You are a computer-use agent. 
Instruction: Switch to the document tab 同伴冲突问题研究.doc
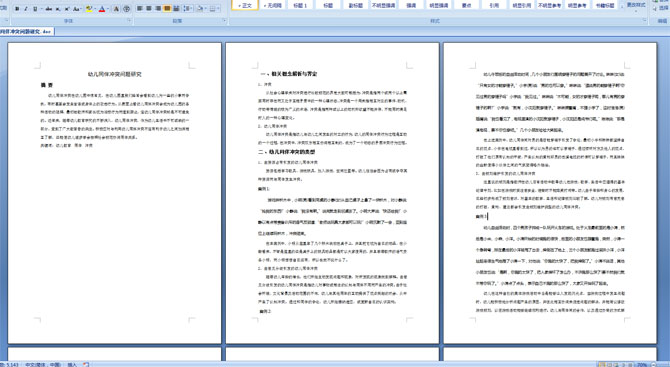(26, 32)
